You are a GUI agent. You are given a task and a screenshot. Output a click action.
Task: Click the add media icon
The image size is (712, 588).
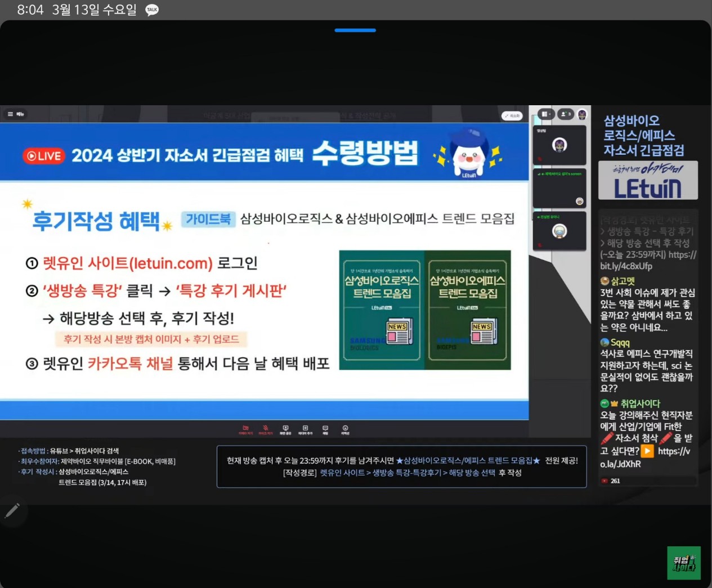(x=305, y=429)
